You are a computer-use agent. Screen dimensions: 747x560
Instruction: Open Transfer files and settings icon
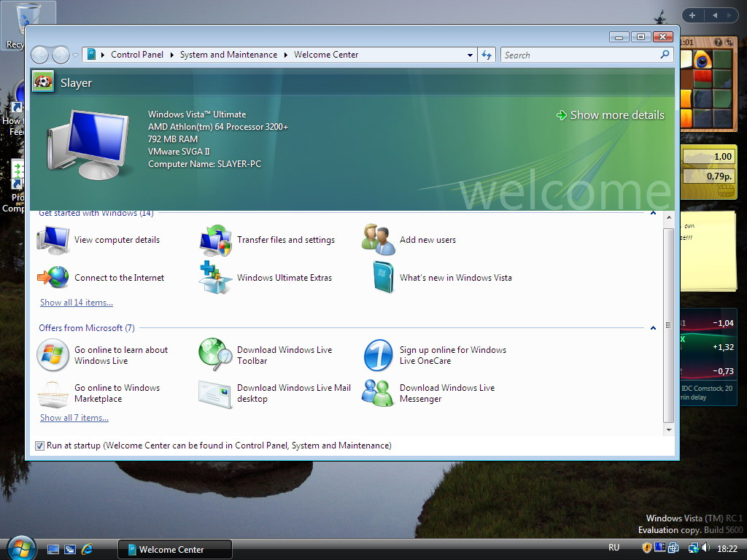(x=216, y=240)
